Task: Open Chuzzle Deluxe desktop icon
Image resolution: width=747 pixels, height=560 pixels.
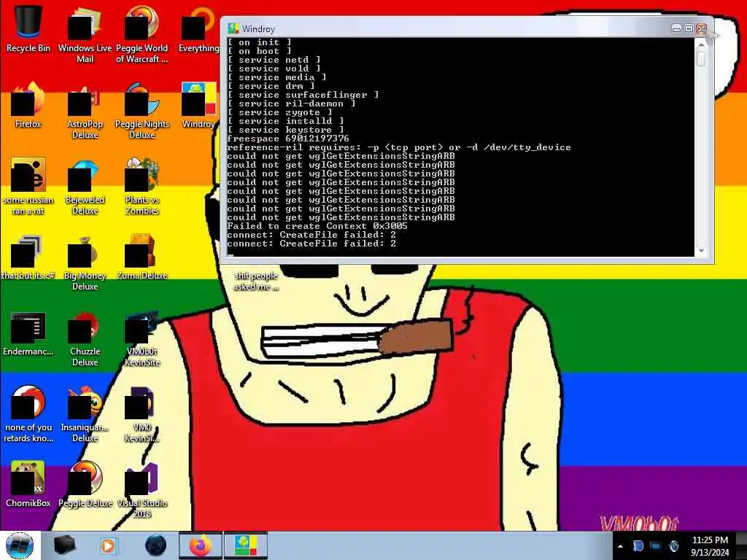Action: (85, 338)
